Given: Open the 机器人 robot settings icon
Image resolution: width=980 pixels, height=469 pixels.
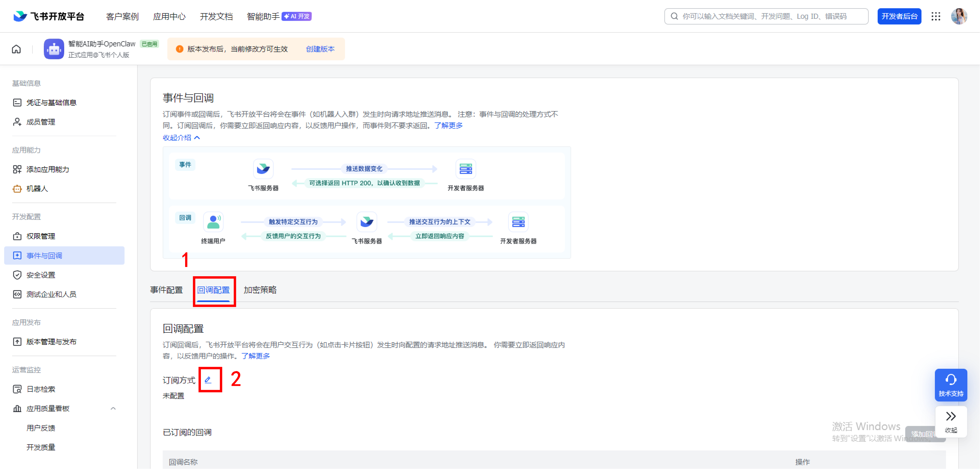Looking at the screenshot, I should 17,189.
